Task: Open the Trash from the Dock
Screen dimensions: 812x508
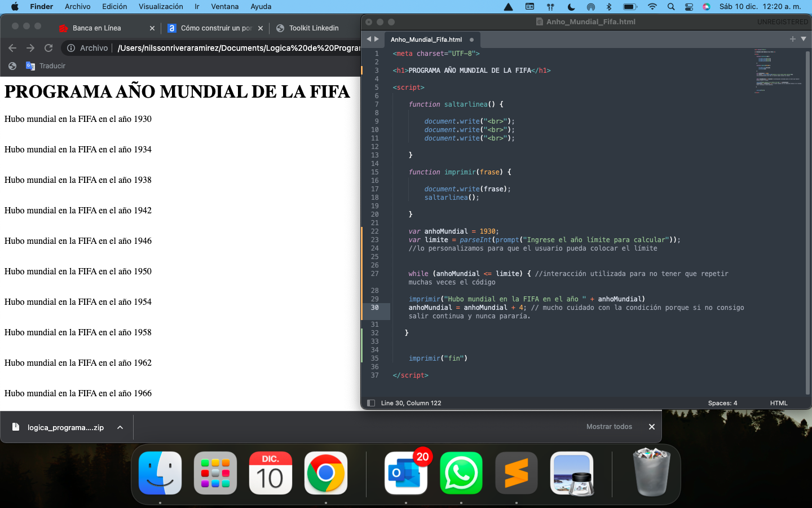Action: tap(651, 474)
